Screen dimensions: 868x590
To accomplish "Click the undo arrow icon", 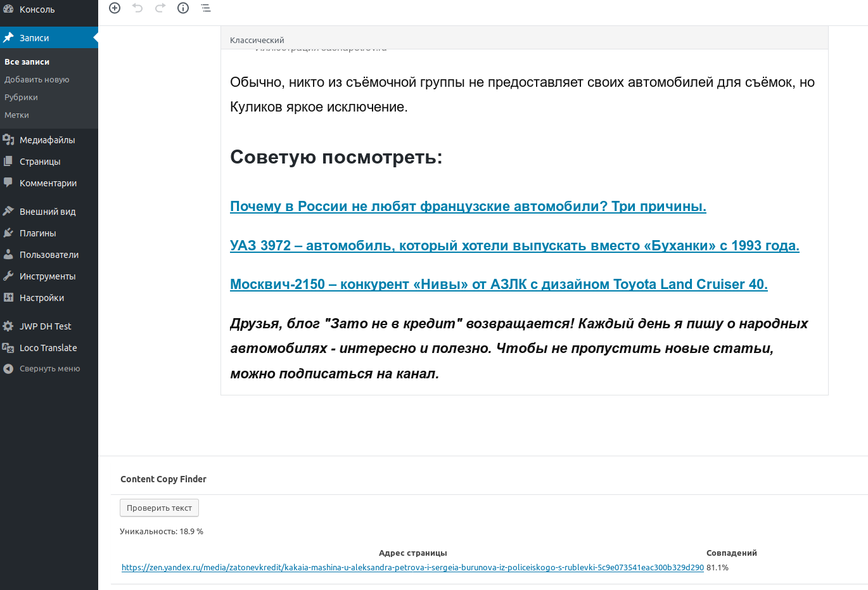I will point(137,8).
